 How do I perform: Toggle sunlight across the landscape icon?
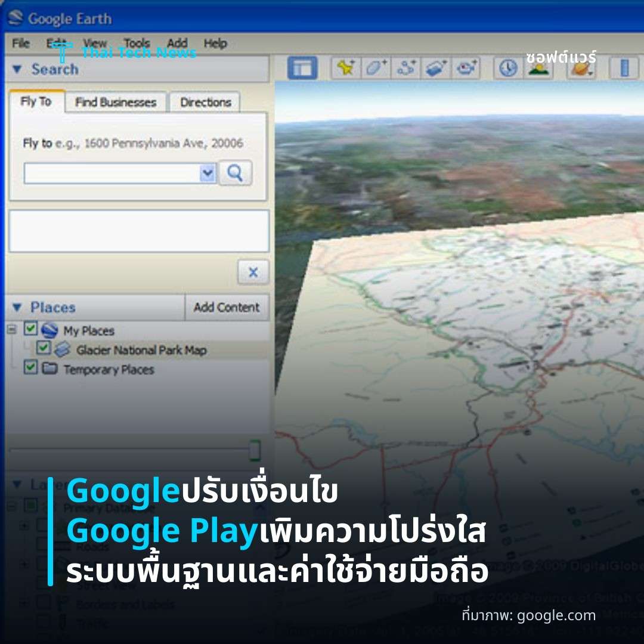tap(539, 69)
